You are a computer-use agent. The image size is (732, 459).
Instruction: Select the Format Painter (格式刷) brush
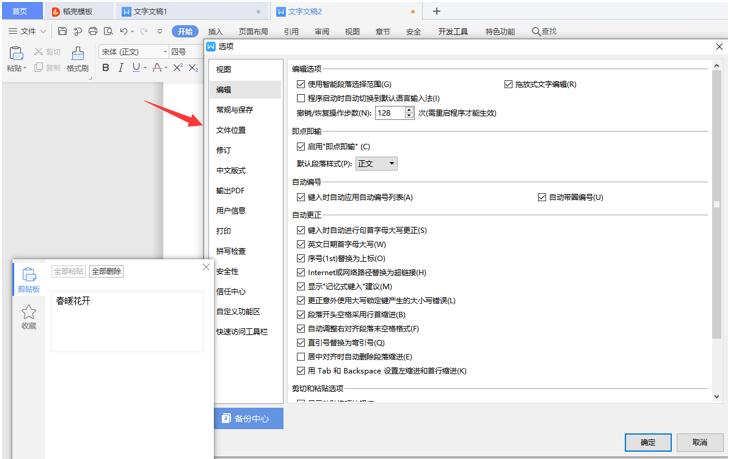coord(77,53)
